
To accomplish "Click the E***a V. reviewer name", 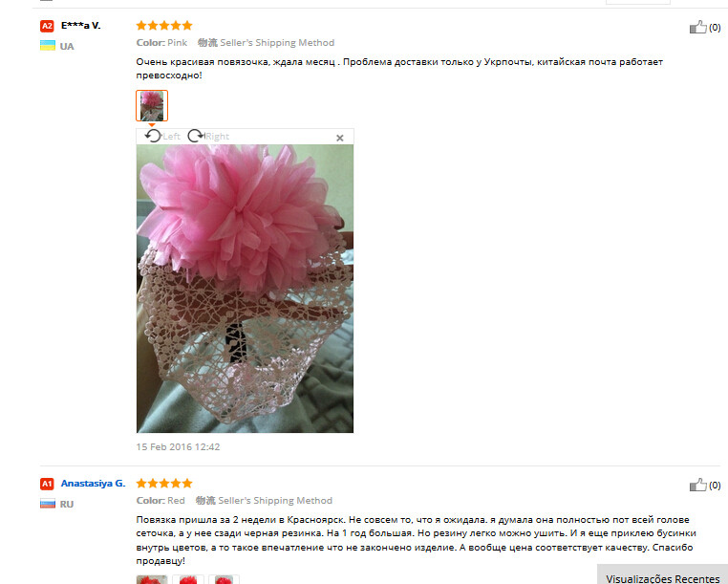I will [81, 26].
